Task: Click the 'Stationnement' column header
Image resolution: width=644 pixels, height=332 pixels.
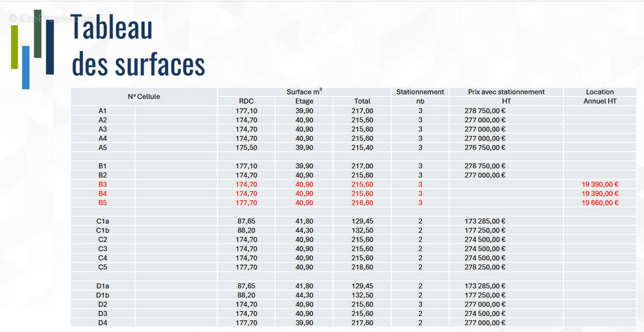Action: 420,92
